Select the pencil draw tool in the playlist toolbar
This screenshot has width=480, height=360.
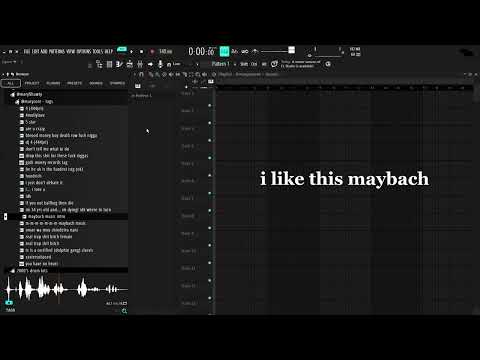pyautogui.click(x=151, y=74)
